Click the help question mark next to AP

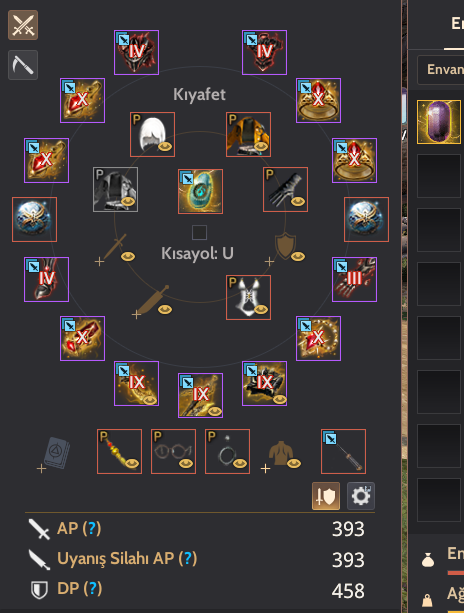tap(91, 529)
